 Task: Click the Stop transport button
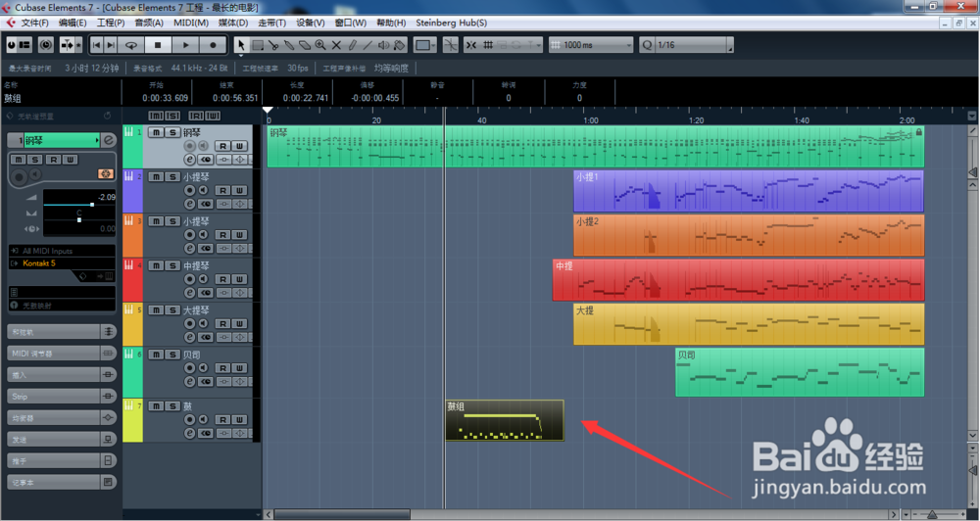[x=158, y=45]
